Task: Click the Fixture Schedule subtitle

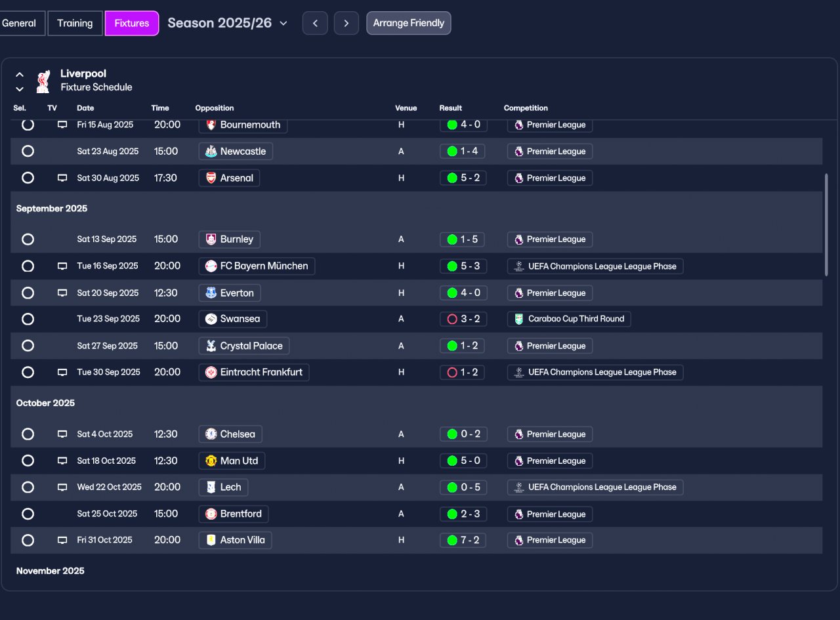Action: click(96, 87)
